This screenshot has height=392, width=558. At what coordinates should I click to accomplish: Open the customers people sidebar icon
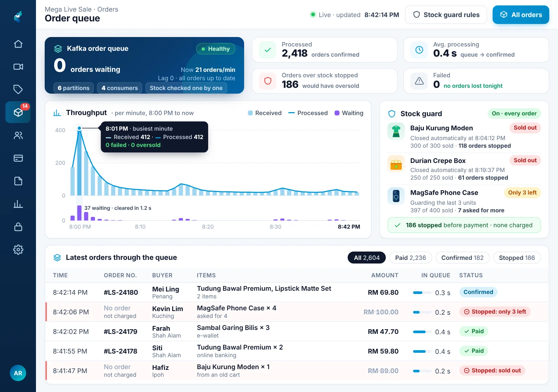18,135
